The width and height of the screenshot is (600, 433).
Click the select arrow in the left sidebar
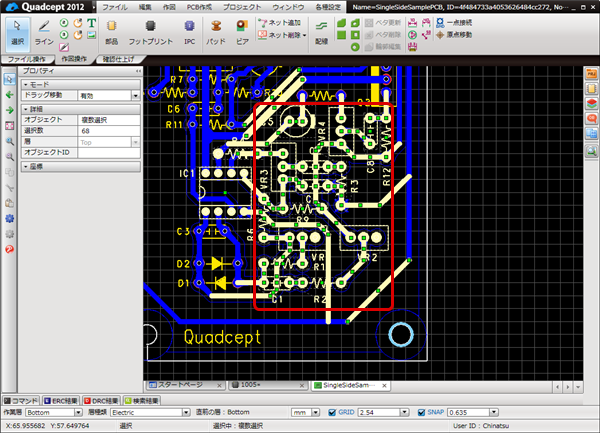(10, 79)
